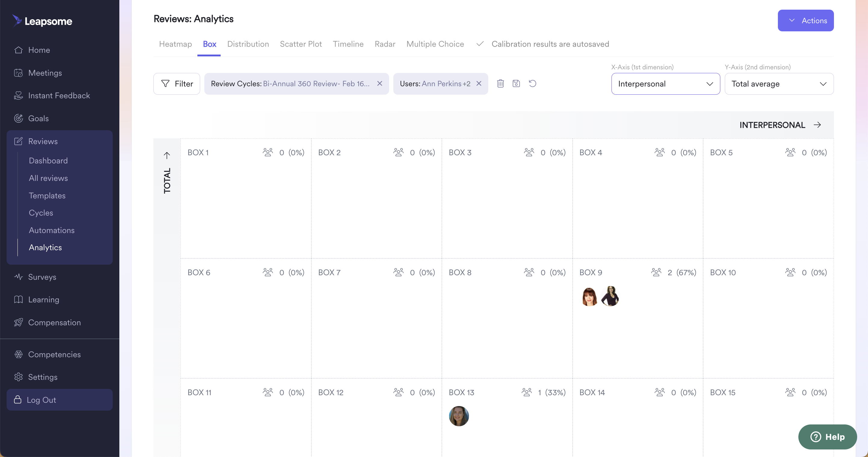Click the red-haired avatar in Box 9
868x457 pixels.
(589, 296)
